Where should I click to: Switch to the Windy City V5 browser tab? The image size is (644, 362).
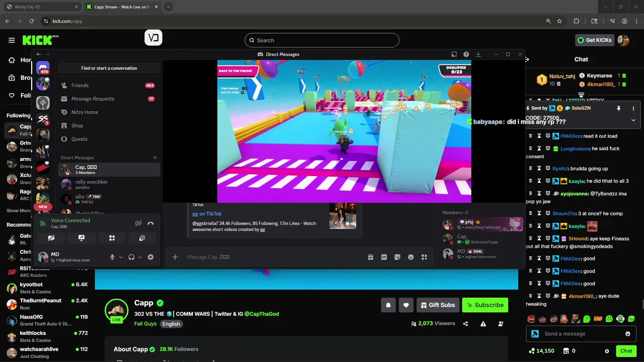(41, 7)
